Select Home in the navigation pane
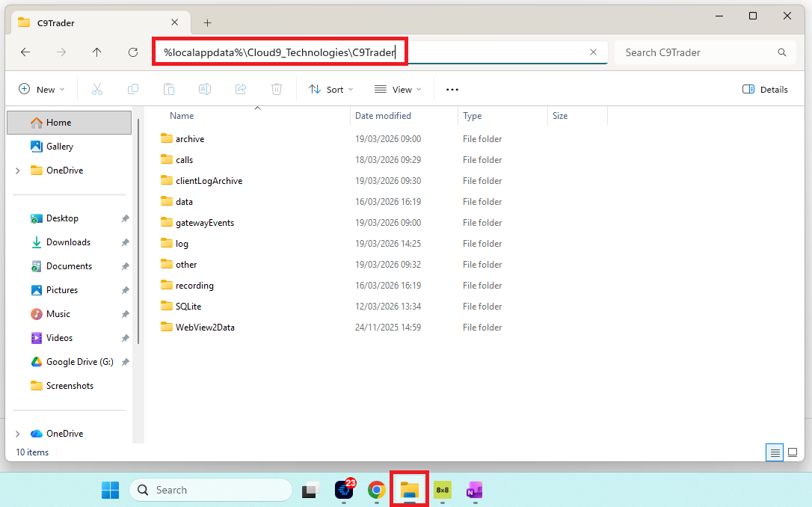Image resolution: width=812 pixels, height=507 pixels. click(x=70, y=122)
